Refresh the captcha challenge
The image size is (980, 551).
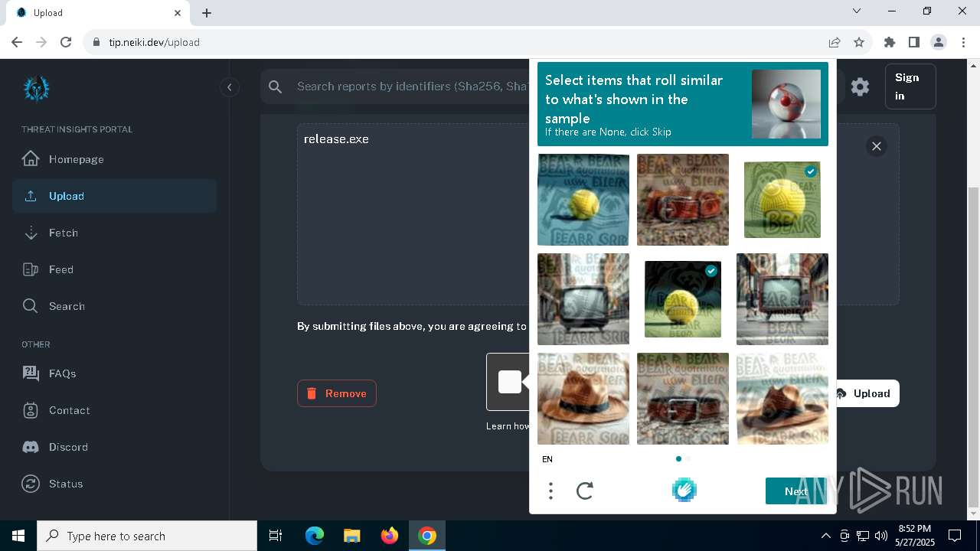click(x=585, y=491)
